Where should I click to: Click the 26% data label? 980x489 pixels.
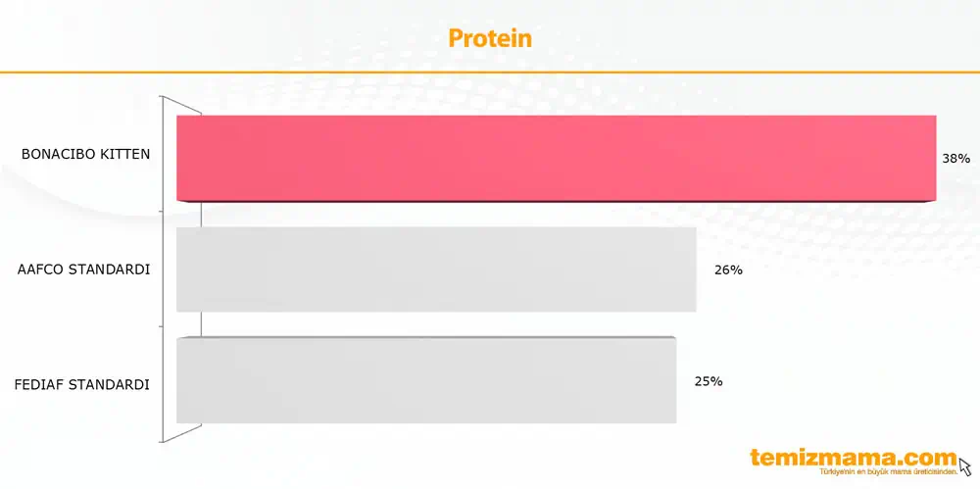728,270
